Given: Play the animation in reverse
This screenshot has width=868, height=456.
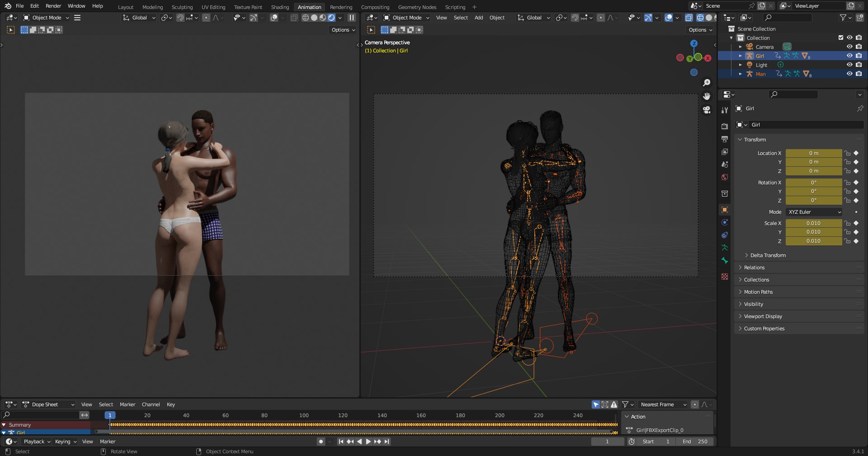Looking at the screenshot, I should 359,442.
